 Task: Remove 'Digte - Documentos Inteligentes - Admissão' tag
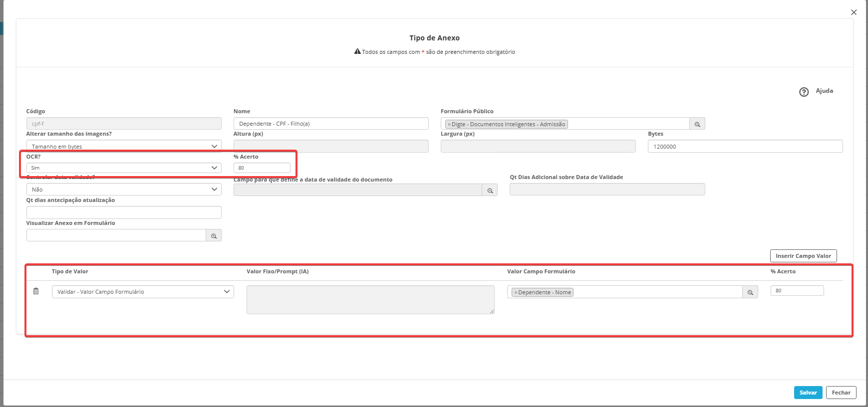[449, 124]
